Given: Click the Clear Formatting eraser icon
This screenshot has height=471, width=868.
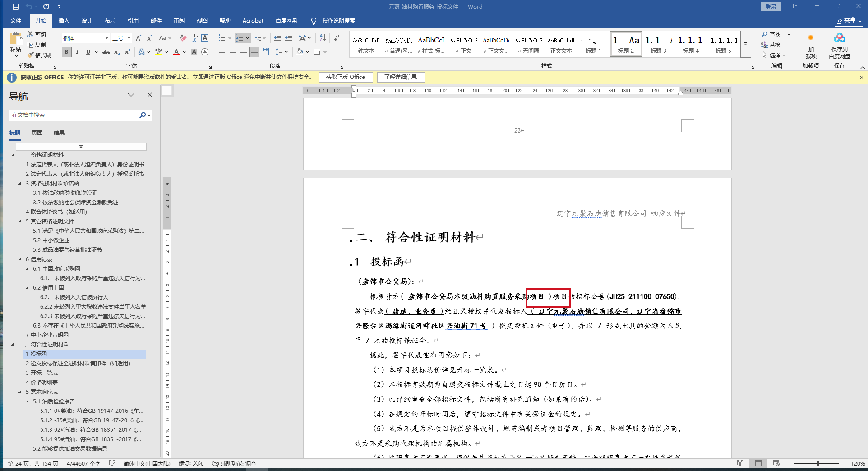Looking at the screenshot, I should pos(183,38).
